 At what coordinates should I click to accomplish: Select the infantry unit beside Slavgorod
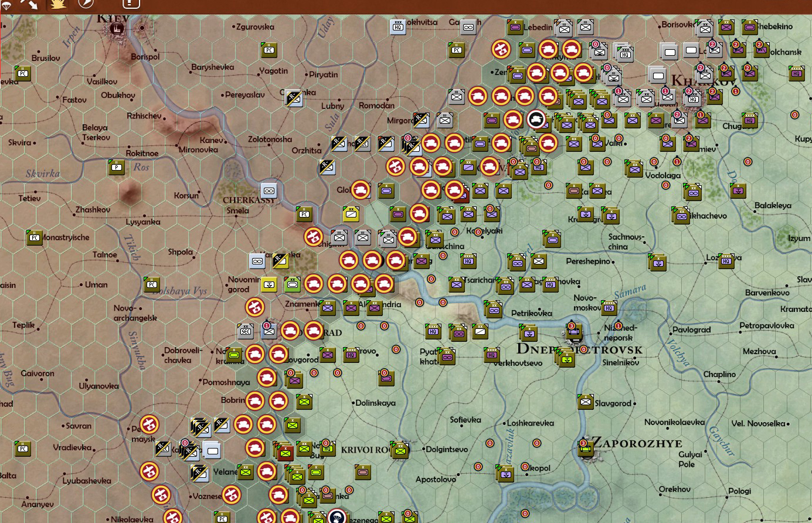point(586,402)
